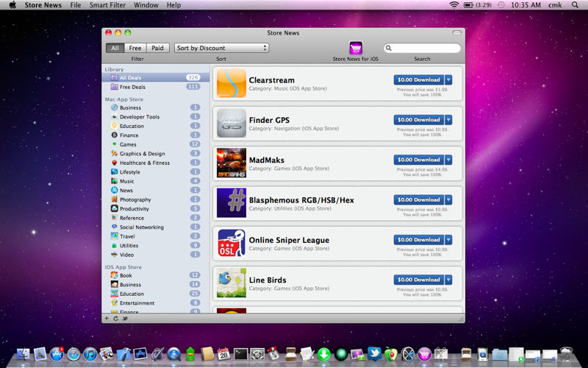The height and width of the screenshot is (368, 588).
Task: Click the refresh arrow icon in the bottom bar
Action: coord(116,319)
